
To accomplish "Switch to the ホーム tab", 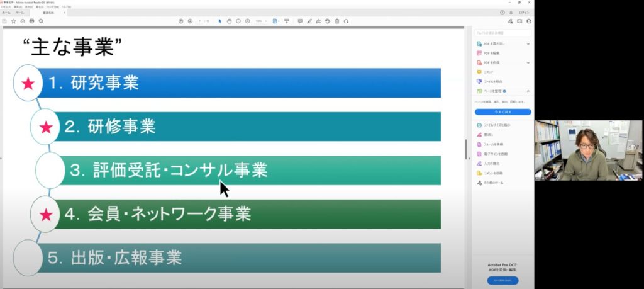I will click(x=6, y=13).
